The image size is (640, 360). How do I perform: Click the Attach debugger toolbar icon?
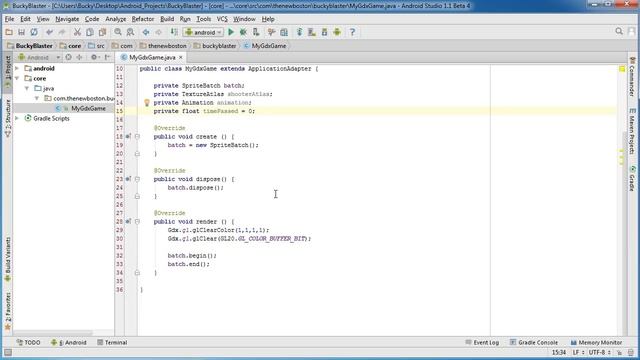click(x=256, y=32)
